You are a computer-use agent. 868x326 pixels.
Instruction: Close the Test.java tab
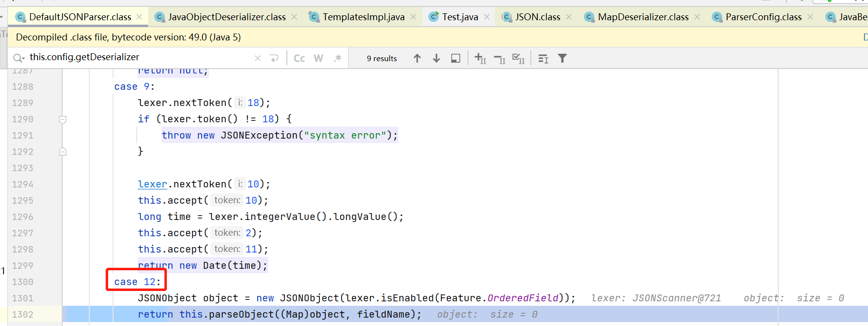pos(487,17)
